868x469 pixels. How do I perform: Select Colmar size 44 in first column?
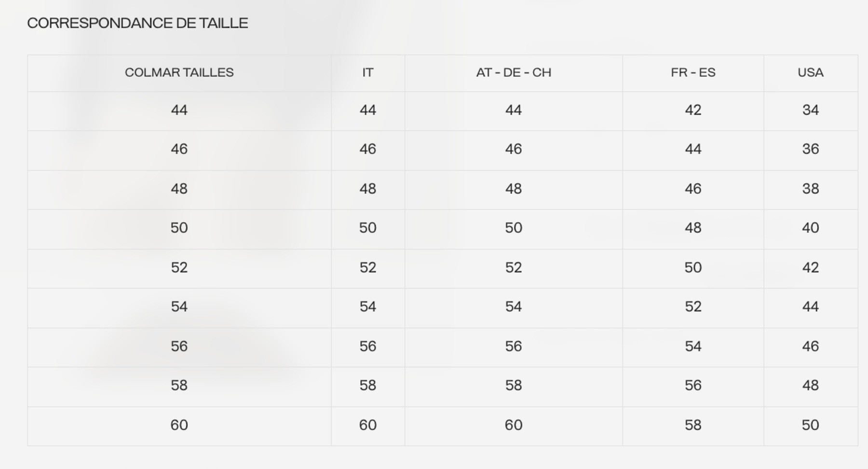click(x=179, y=110)
